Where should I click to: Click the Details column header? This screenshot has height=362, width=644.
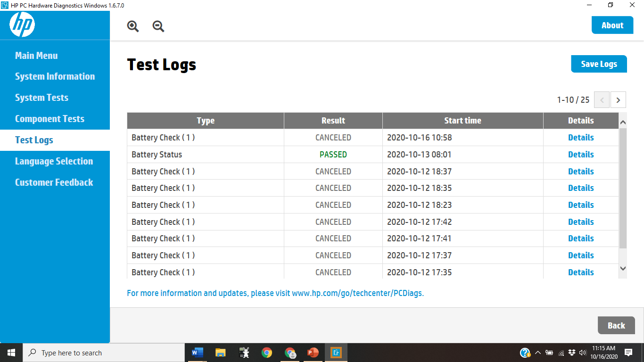point(581,121)
